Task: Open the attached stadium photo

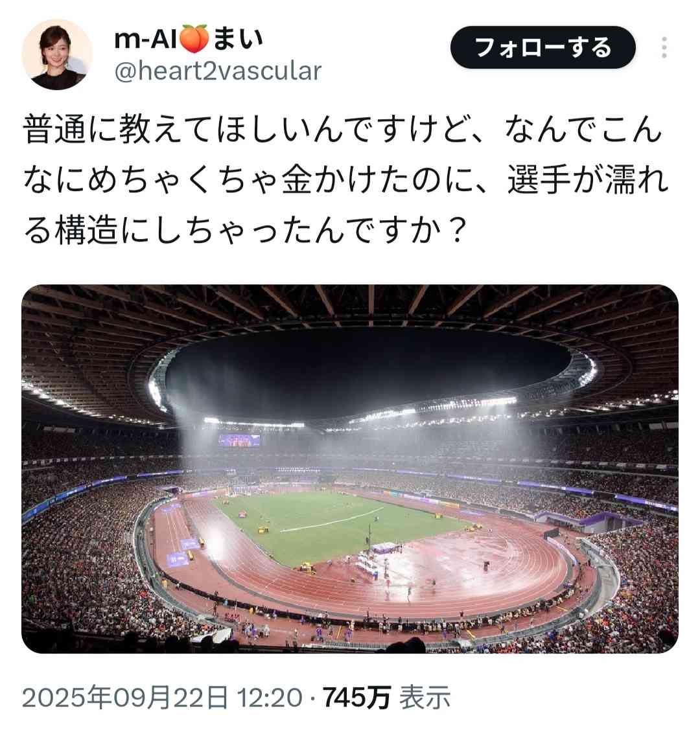Action: (350, 468)
